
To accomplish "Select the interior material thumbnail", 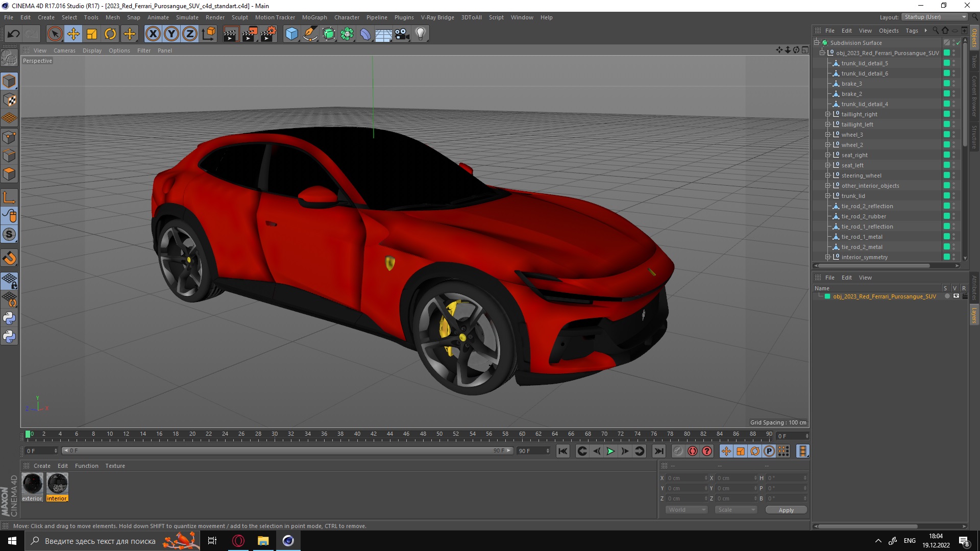I will tap(57, 483).
